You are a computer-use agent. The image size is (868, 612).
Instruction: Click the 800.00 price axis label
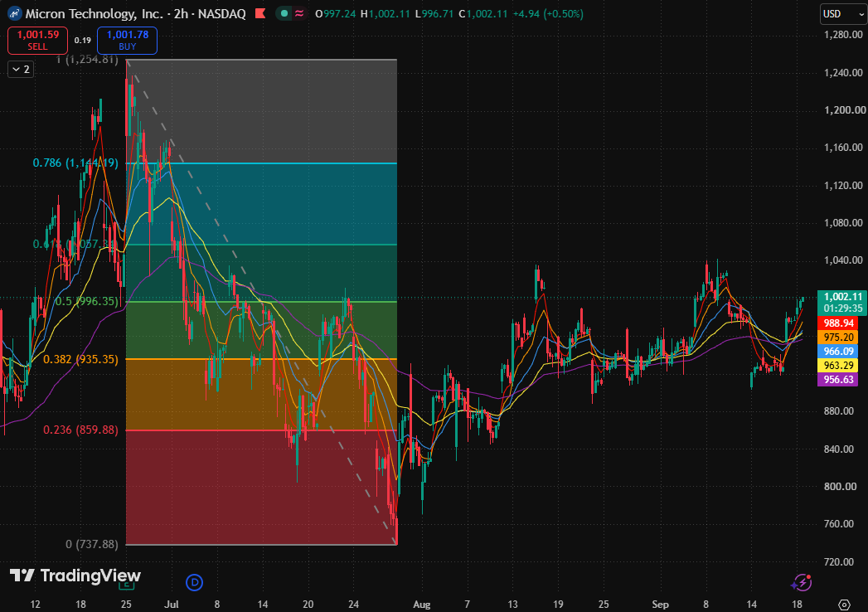tap(840, 486)
